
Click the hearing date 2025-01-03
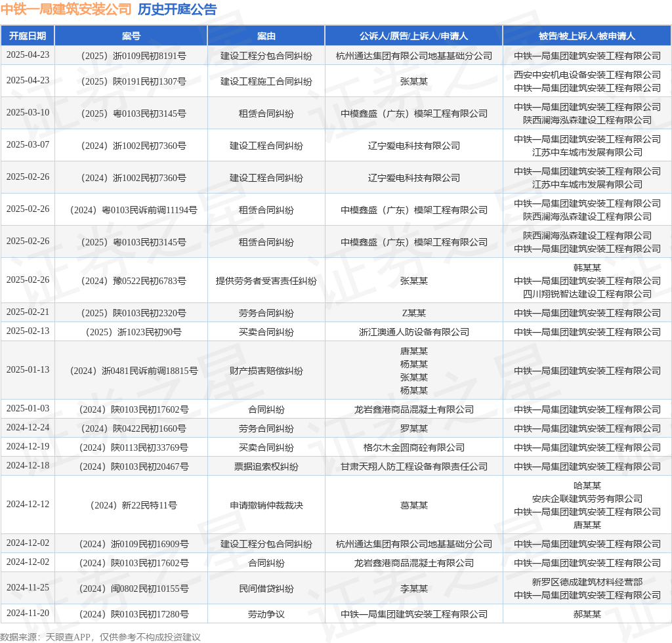click(28, 408)
